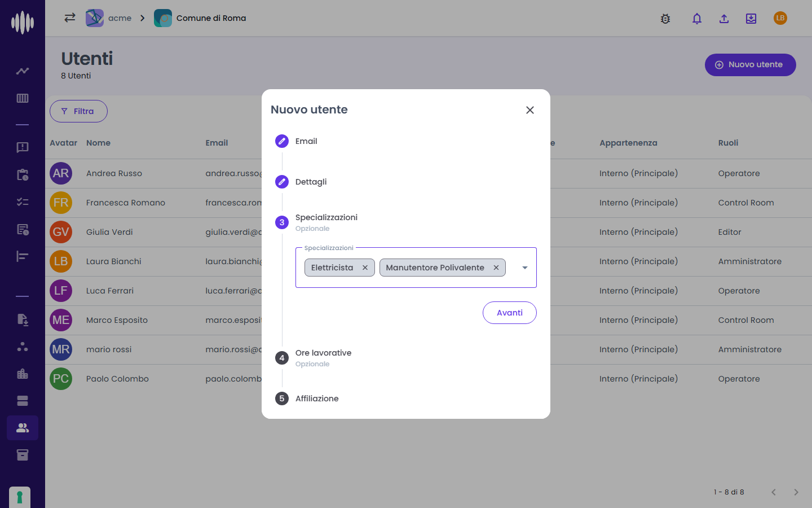812x508 pixels.
Task: Open the checklist icon in sidebar
Action: [x=23, y=202]
